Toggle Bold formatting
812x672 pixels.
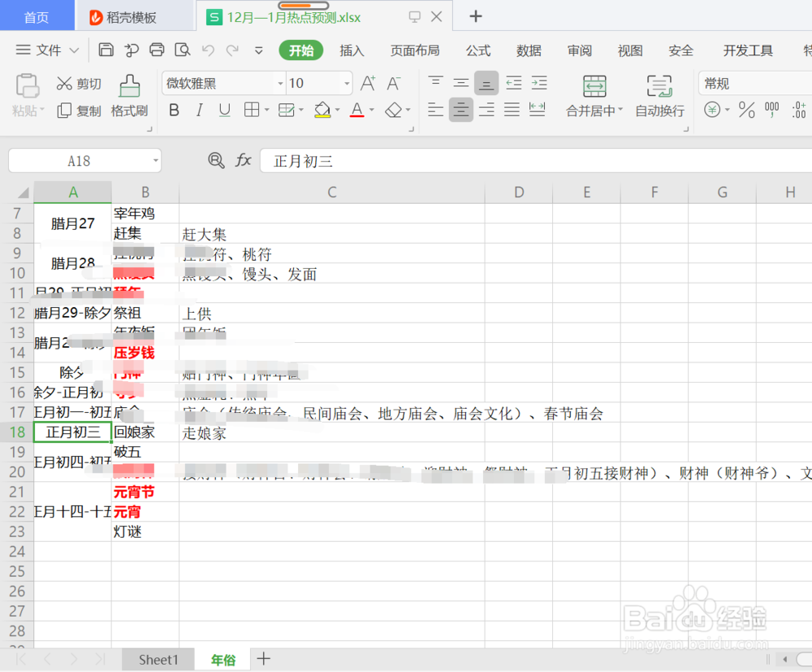pos(175,110)
